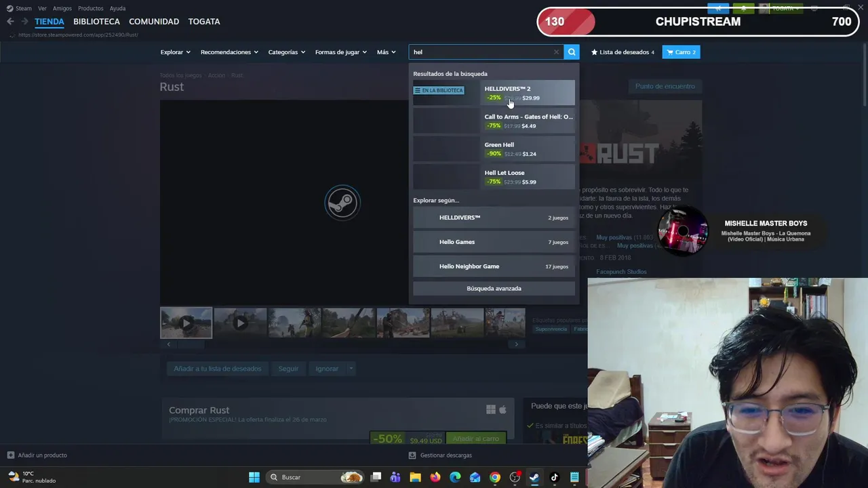868x488 pixels.
Task: Open Task View in taskbar
Action: [376, 477]
